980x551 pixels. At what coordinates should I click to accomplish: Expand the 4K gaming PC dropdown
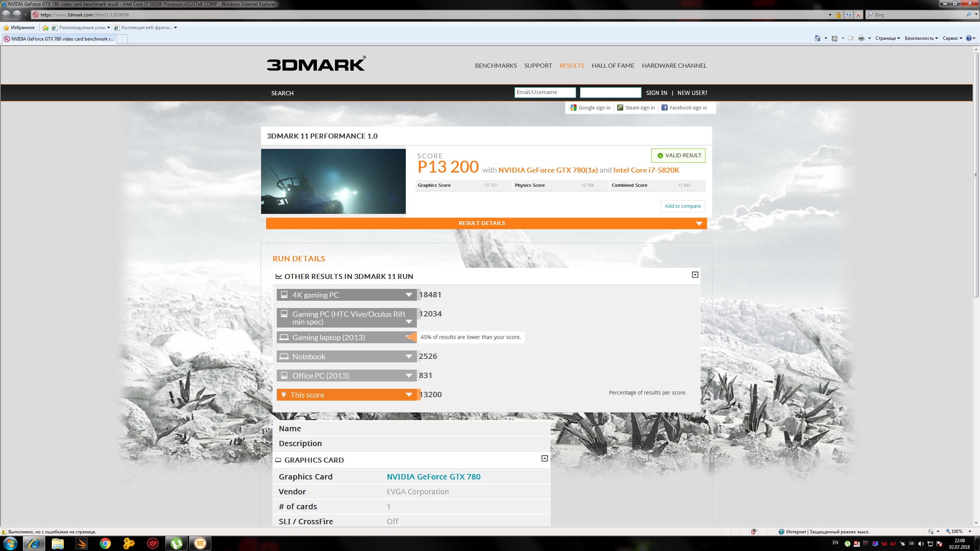408,295
